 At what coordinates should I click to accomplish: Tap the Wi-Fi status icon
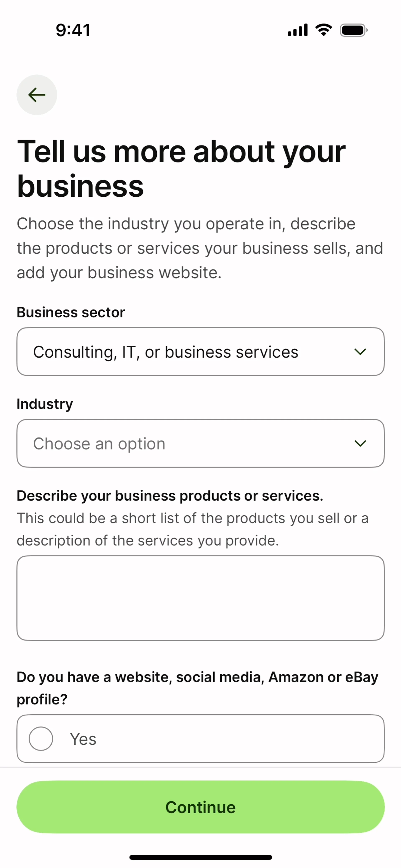coord(324,30)
